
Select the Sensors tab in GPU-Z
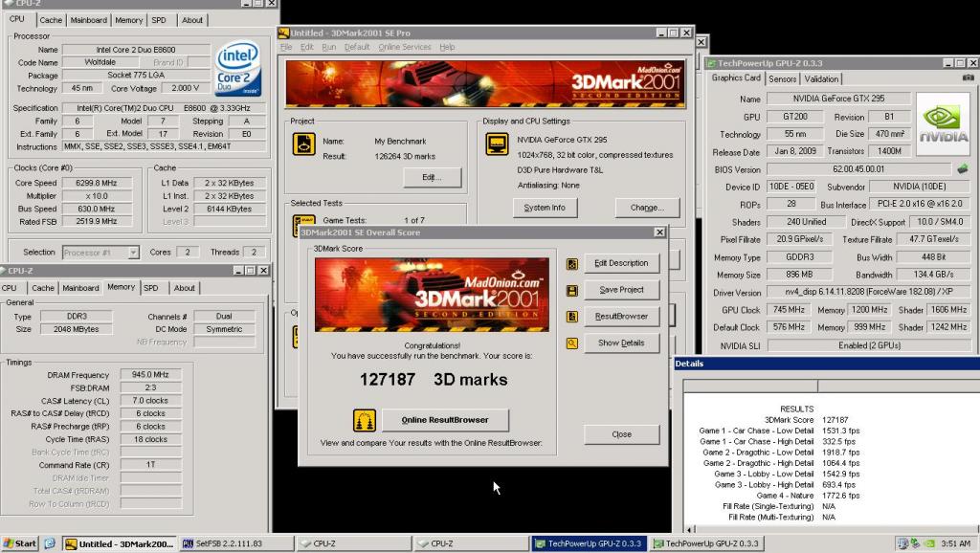[x=783, y=79]
